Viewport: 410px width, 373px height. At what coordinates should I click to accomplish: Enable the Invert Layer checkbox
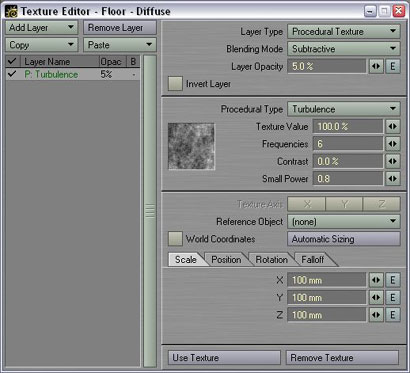(x=175, y=84)
